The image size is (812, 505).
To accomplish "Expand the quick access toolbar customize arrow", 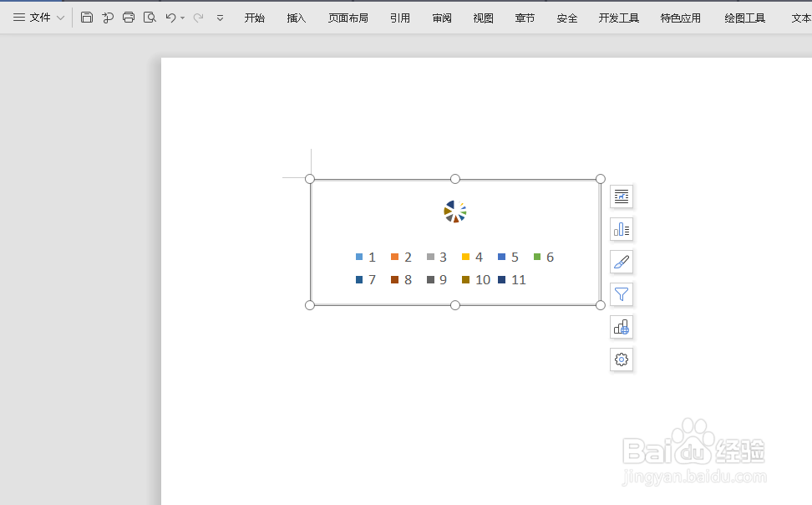I will [220, 18].
